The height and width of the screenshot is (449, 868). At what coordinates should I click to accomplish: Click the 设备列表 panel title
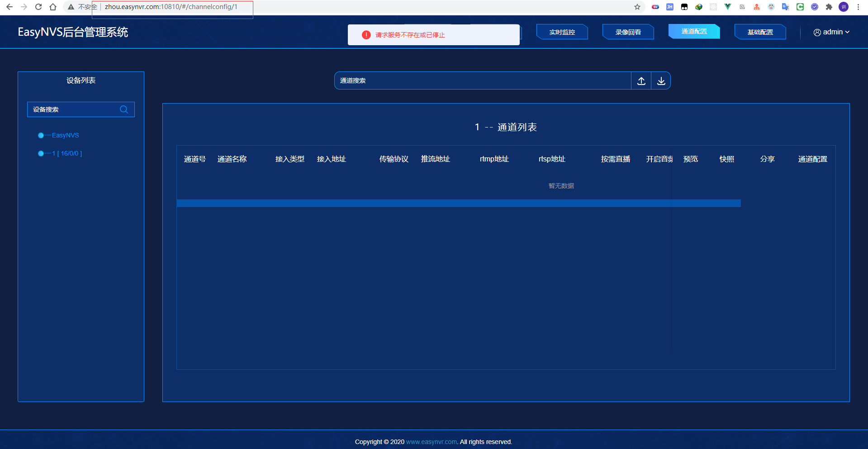81,80
